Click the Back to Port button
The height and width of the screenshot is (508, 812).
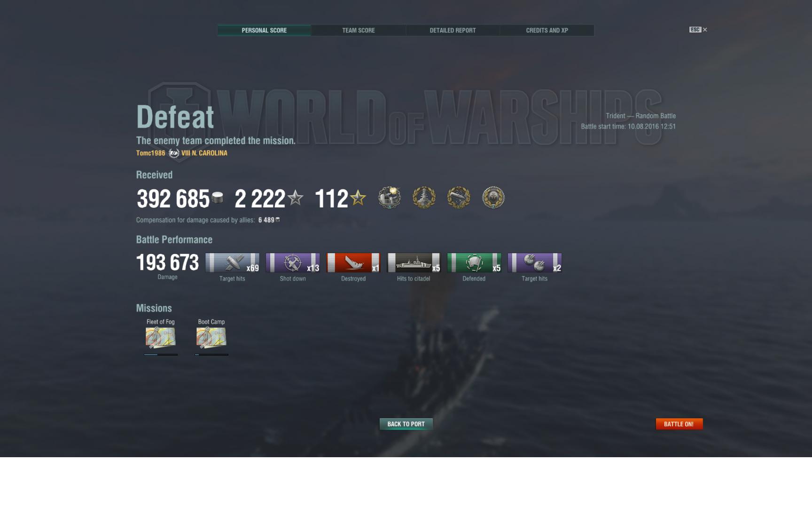(x=406, y=424)
